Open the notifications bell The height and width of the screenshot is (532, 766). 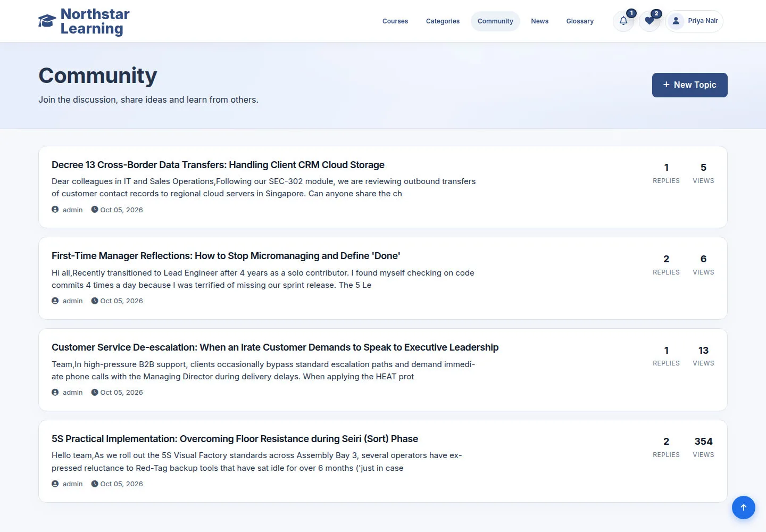point(623,21)
